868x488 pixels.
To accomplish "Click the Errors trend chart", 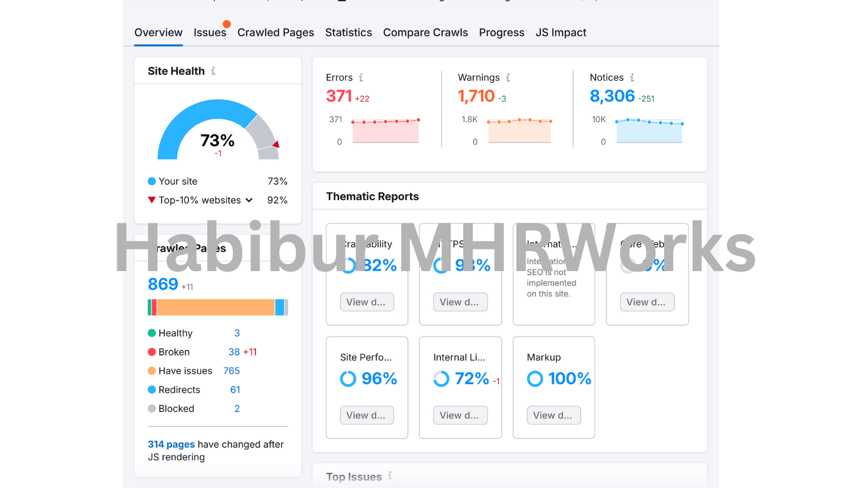I will (x=385, y=131).
